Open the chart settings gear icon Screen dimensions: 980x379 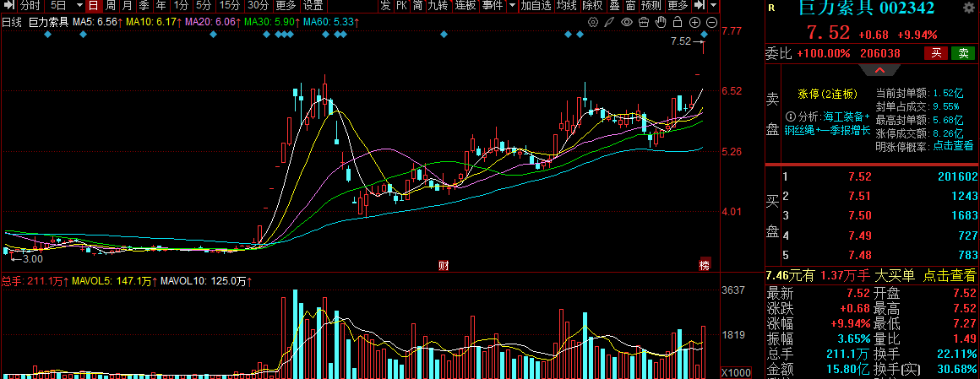pos(593,23)
